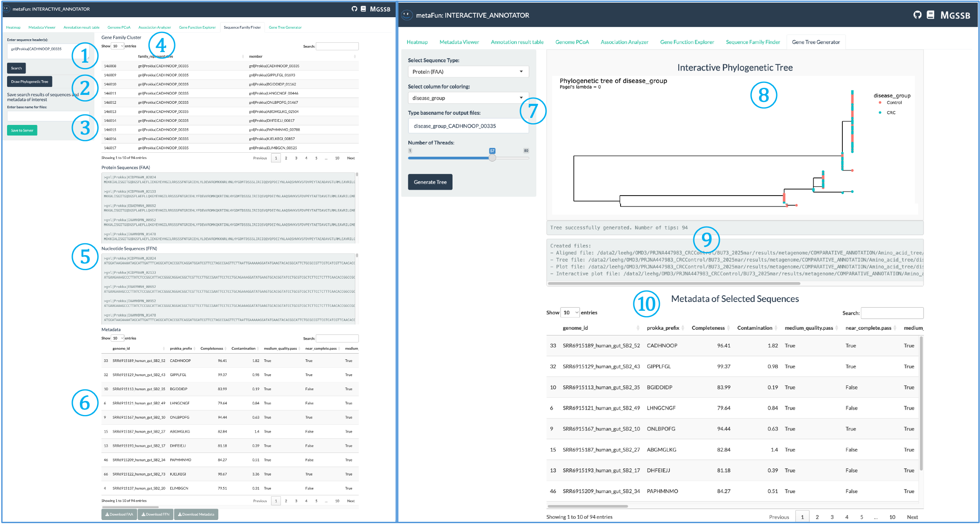
Task: Open documentation book icon in right panel header
Action: point(931,15)
